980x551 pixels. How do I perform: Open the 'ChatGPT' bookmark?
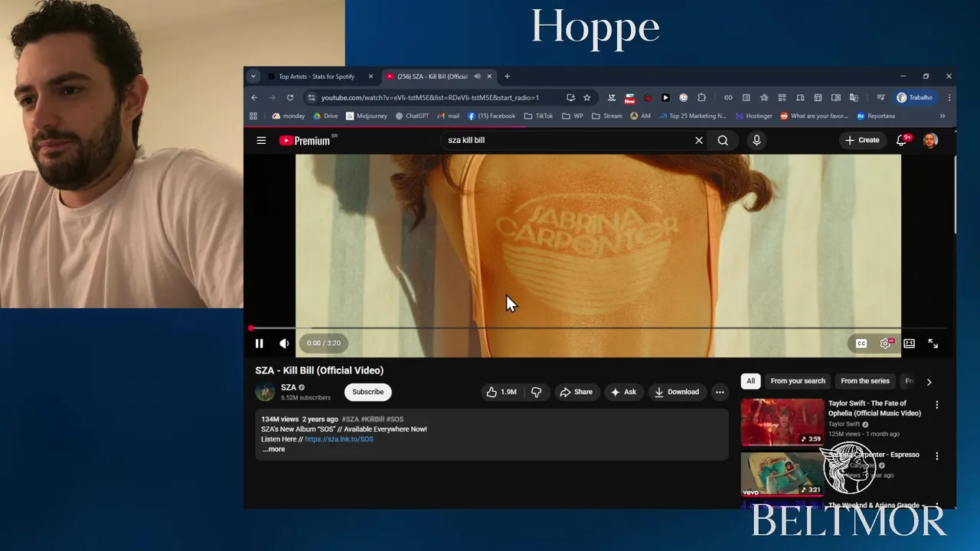(412, 116)
